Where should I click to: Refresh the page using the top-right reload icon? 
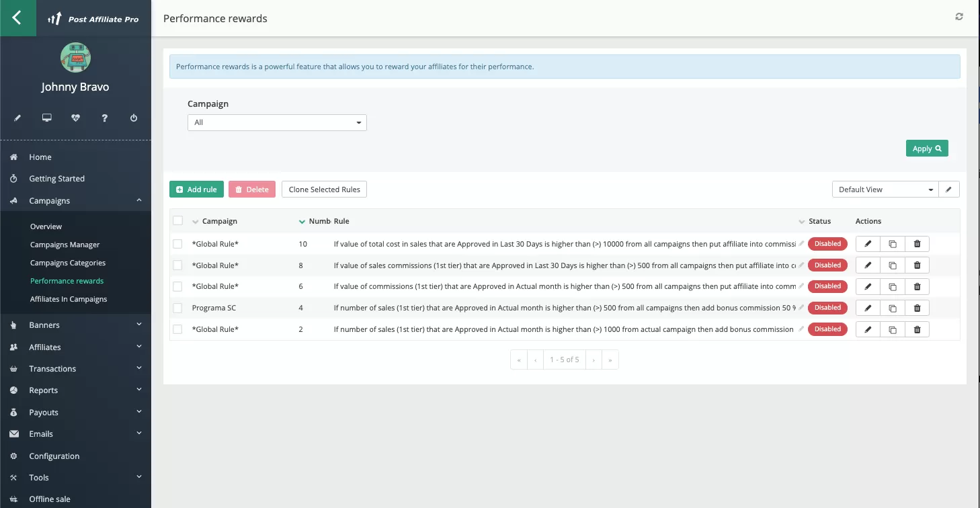[959, 16]
